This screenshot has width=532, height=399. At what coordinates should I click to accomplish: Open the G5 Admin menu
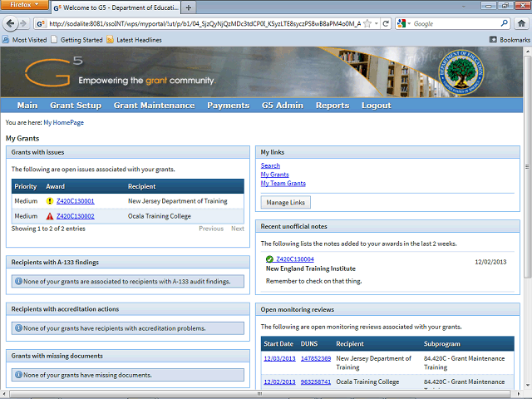tap(282, 106)
